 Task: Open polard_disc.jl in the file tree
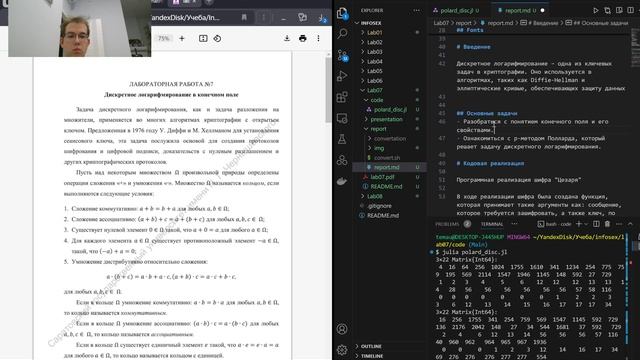pyautogui.click(x=390, y=109)
